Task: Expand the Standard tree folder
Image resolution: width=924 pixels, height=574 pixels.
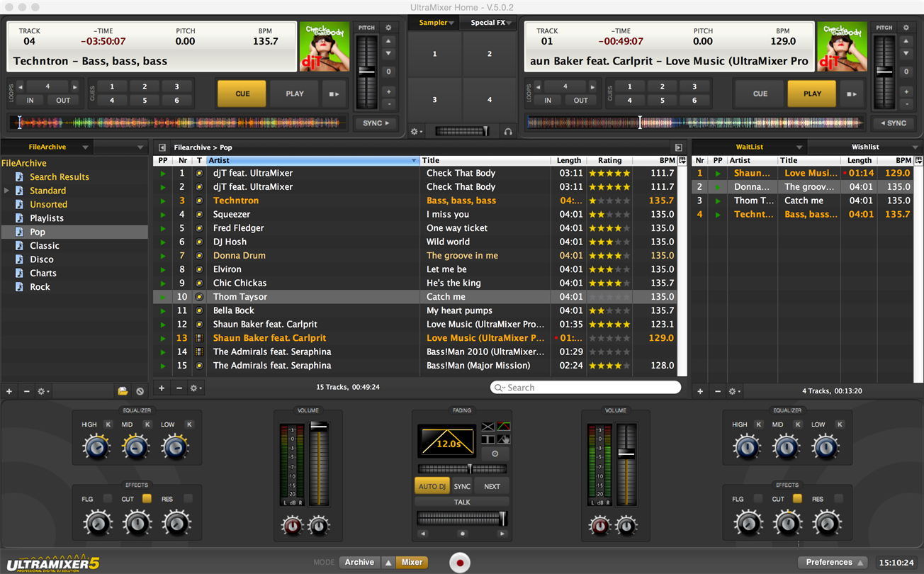Action: point(7,191)
